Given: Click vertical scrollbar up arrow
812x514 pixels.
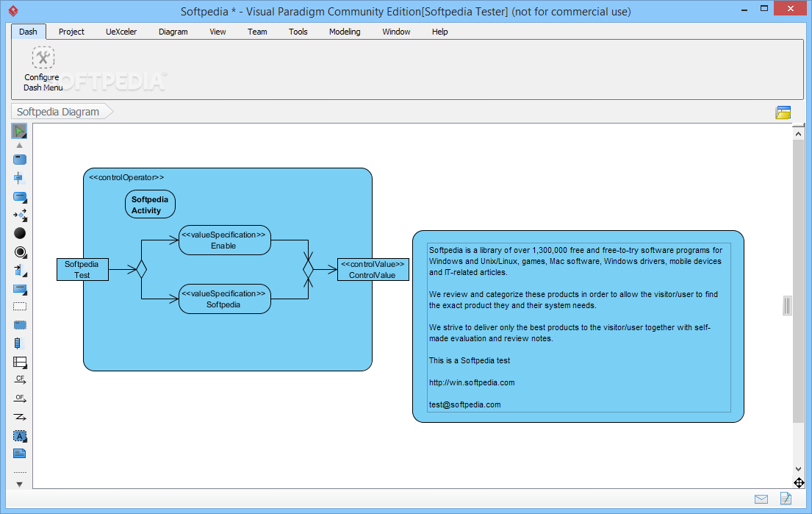Looking at the screenshot, I should click(x=798, y=135).
